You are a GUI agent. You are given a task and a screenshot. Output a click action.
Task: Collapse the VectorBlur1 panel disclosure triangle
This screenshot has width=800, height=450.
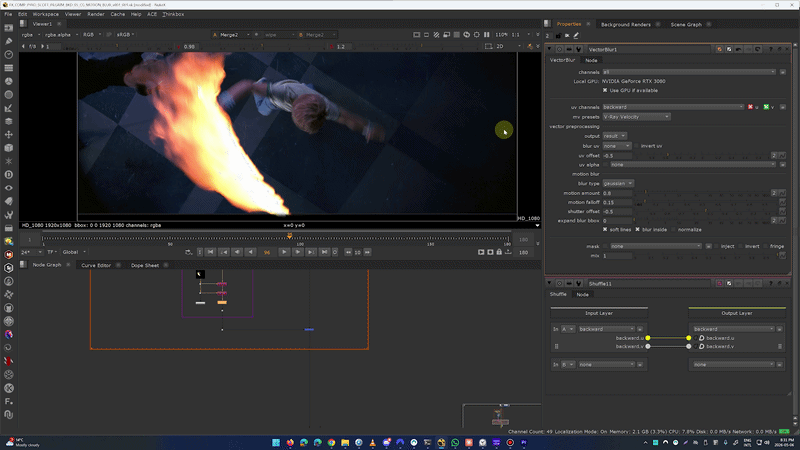tap(549, 49)
